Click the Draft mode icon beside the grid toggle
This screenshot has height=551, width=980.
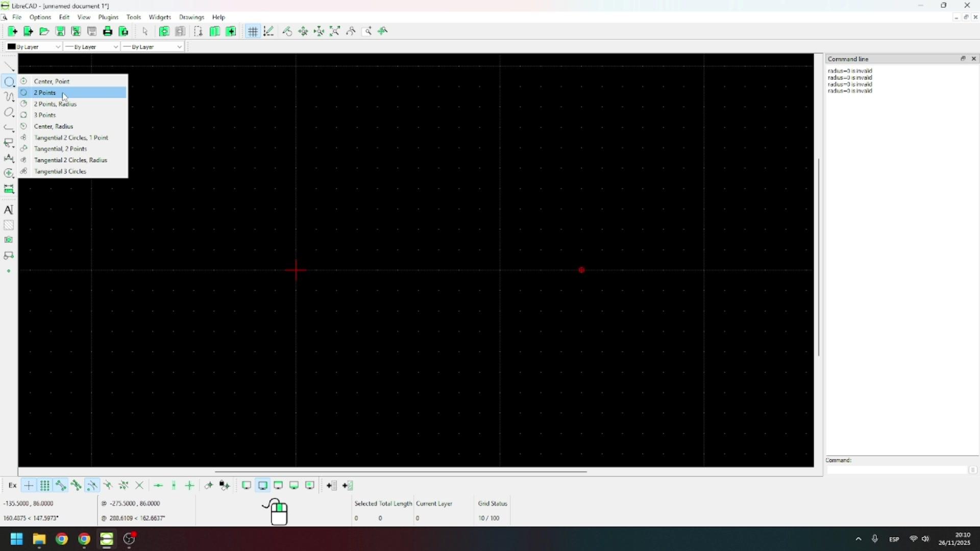pyautogui.click(x=268, y=32)
